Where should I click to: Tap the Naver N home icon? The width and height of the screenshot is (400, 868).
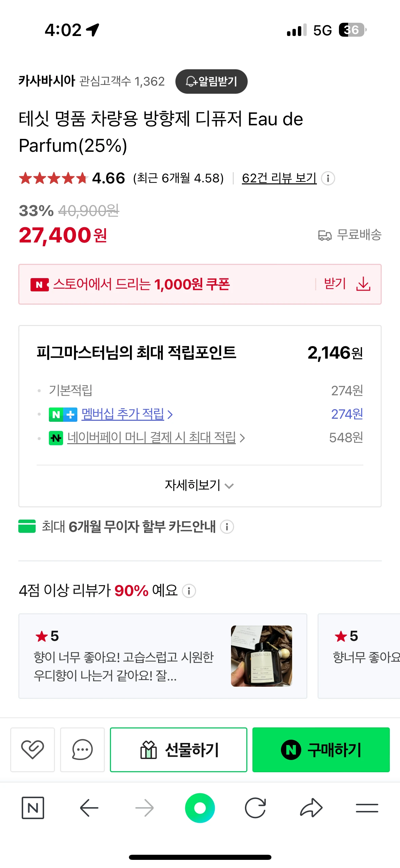tap(33, 808)
